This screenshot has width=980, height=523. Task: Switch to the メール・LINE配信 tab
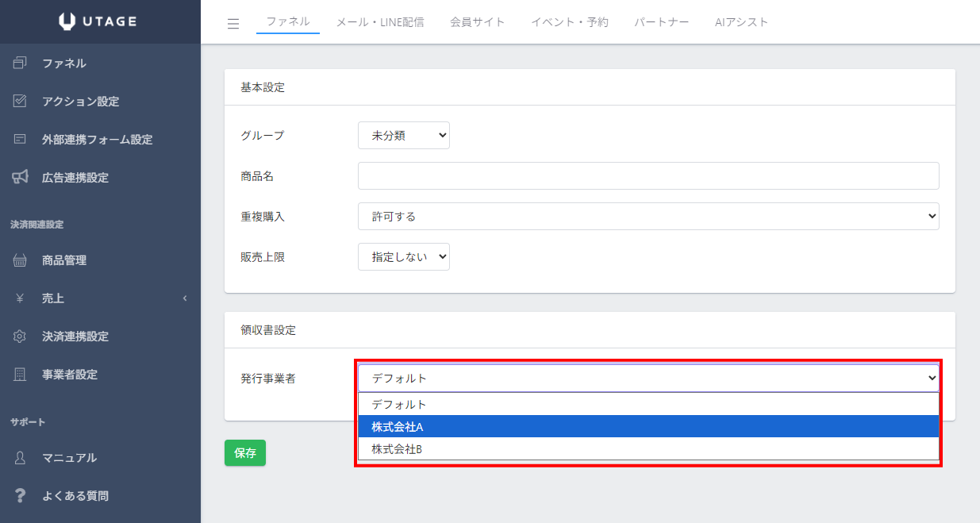(379, 22)
